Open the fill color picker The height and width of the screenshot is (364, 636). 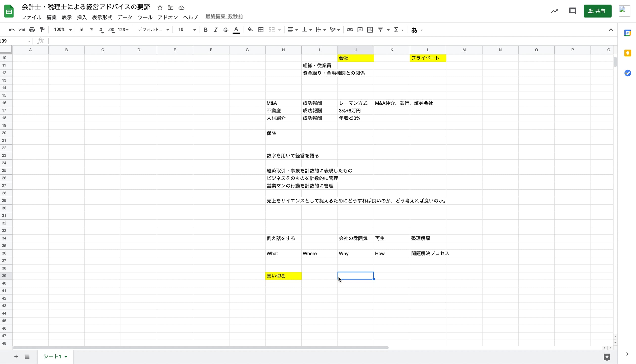tap(250, 30)
